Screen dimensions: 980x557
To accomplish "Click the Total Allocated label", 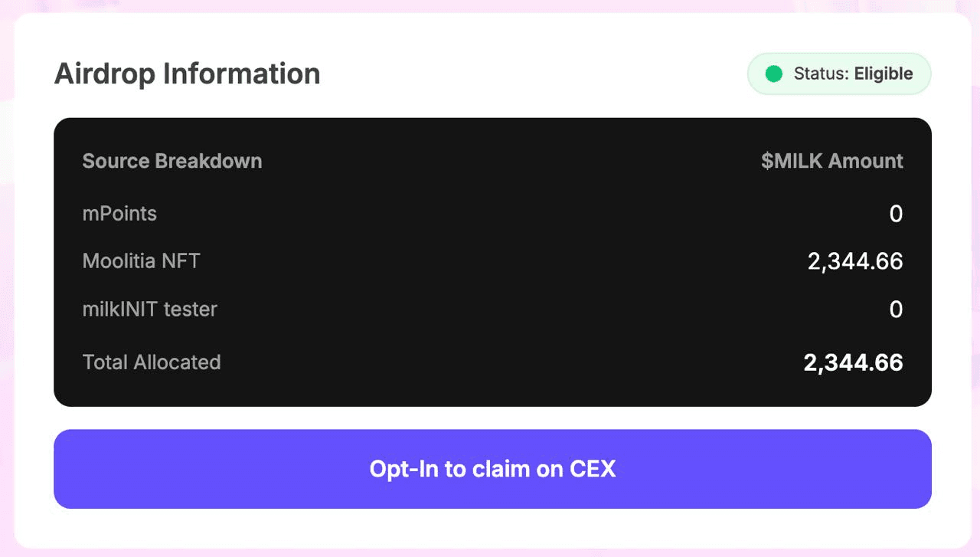I will 152,362.
